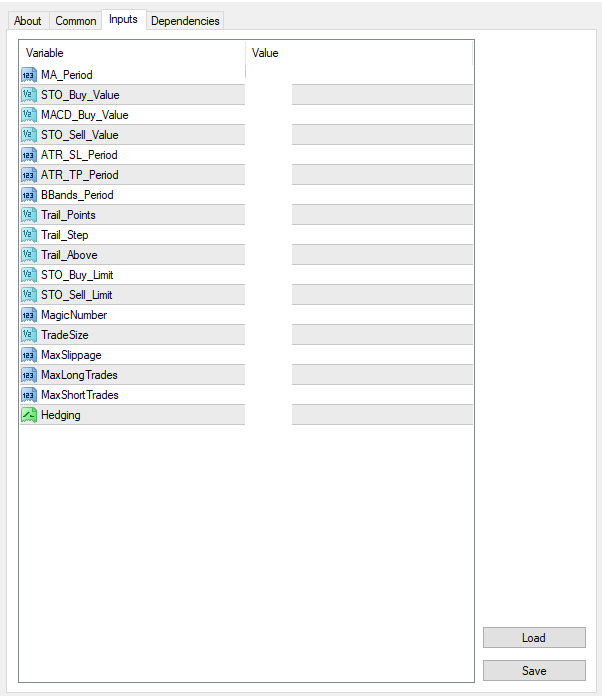The image size is (602, 696).
Task: Open the About tab
Action: pyautogui.click(x=28, y=21)
